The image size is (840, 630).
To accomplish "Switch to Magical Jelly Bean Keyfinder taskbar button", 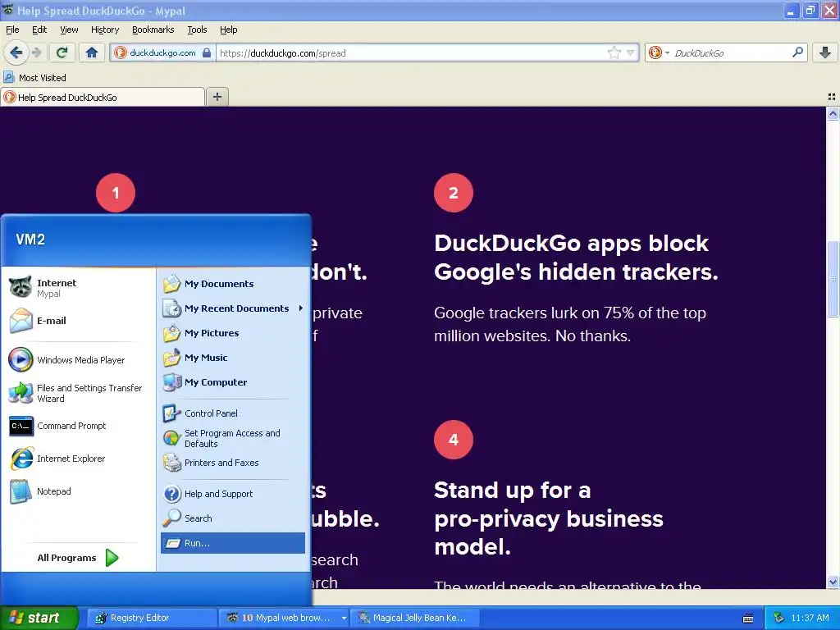I will click(x=413, y=618).
